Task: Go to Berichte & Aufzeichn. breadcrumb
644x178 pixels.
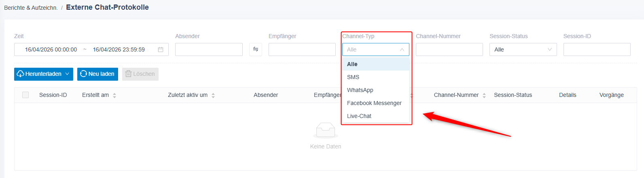Action: [31, 8]
